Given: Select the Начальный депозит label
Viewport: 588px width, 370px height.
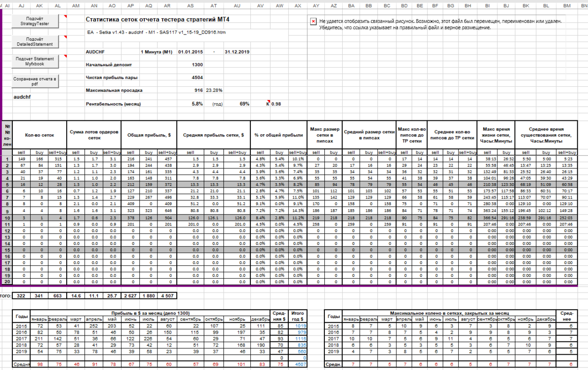Looking at the screenshot, I should pyautogui.click(x=109, y=65).
